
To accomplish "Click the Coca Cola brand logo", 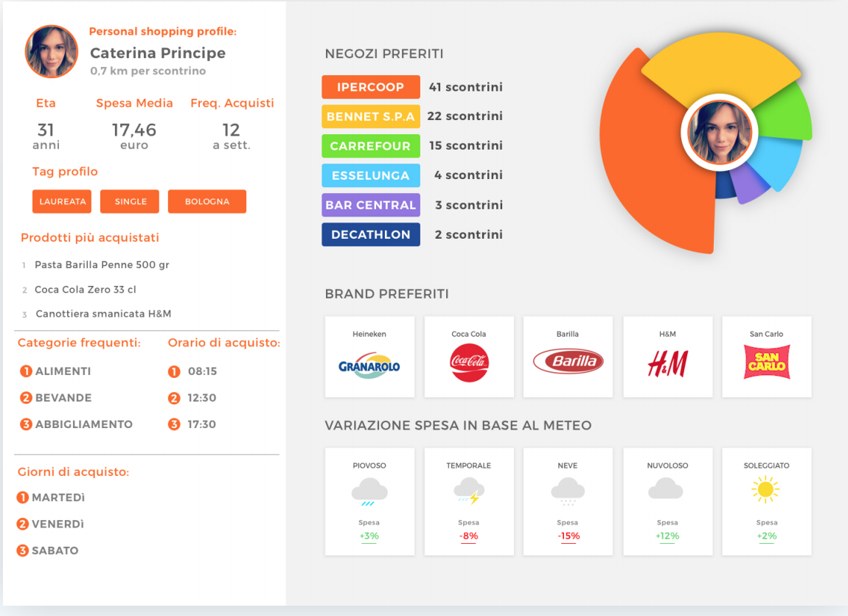I will click(469, 362).
